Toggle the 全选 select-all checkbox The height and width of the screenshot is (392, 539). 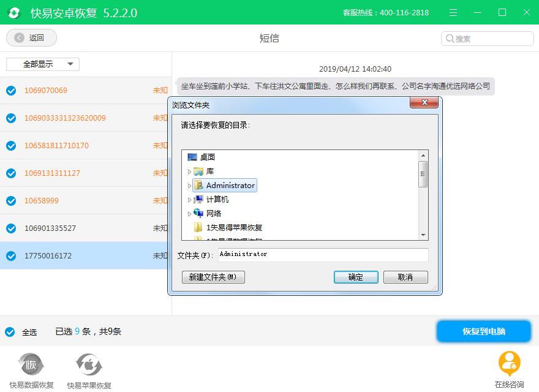pos(10,332)
